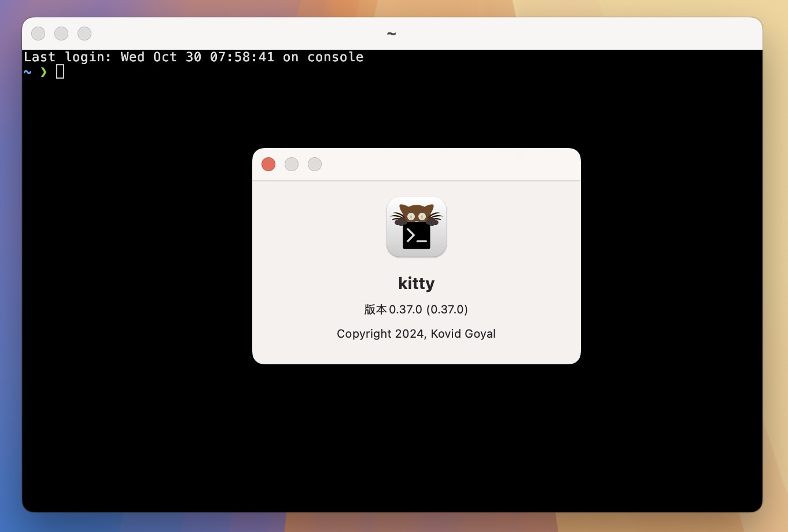This screenshot has width=788, height=532.
Task: Minimize the terminal window
Action: click(61, 34)
